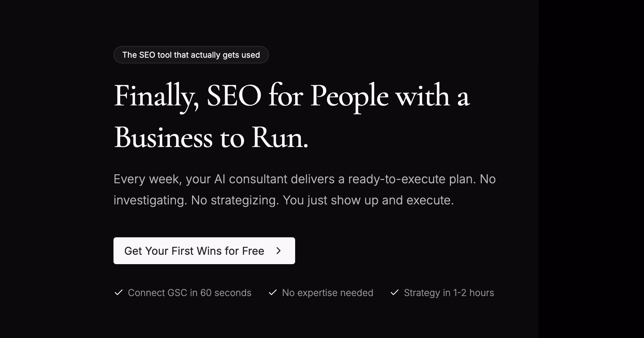Click the checkmark icon beside No expertise needed
The width and height of the screenshot is (644, 338).
point(273,293)
